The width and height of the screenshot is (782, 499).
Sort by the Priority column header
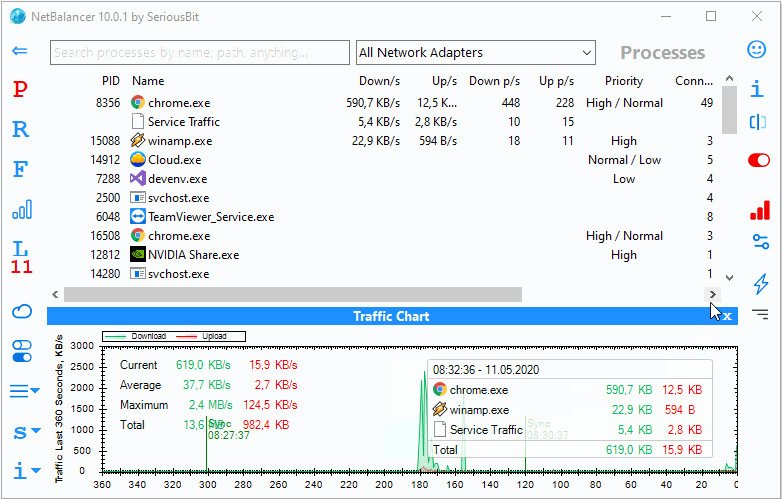624,81
